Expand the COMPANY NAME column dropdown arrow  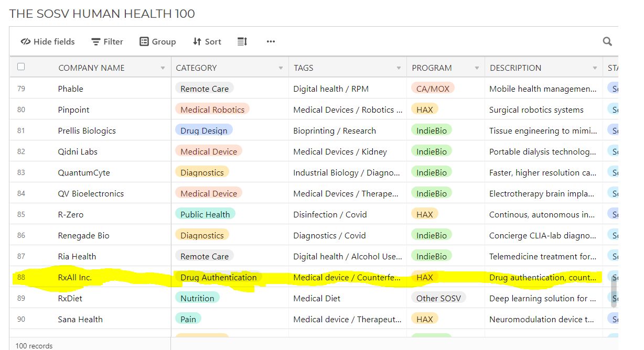tap(163, 68)
